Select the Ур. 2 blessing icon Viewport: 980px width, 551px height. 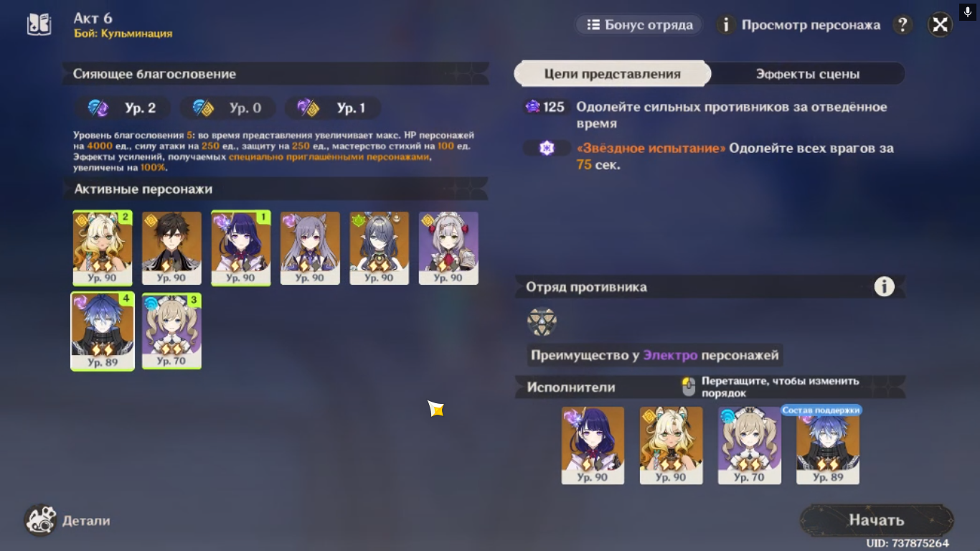tap(98, 108)
